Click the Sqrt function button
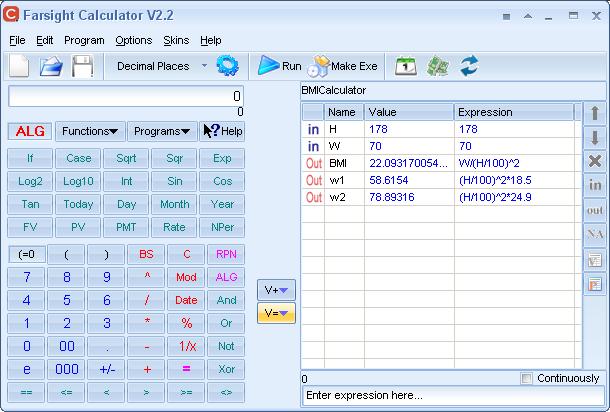The height and width of the screenshot is (412, 610). (126, 158)
